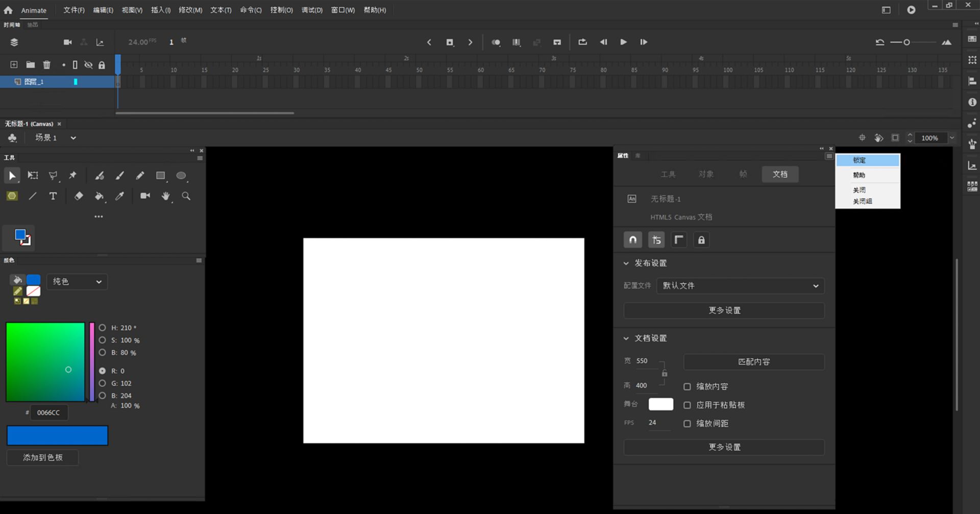The image size is (980, 514).
Task: Pick the Fluid Brush tool
Action: click(x=100, y=176)
